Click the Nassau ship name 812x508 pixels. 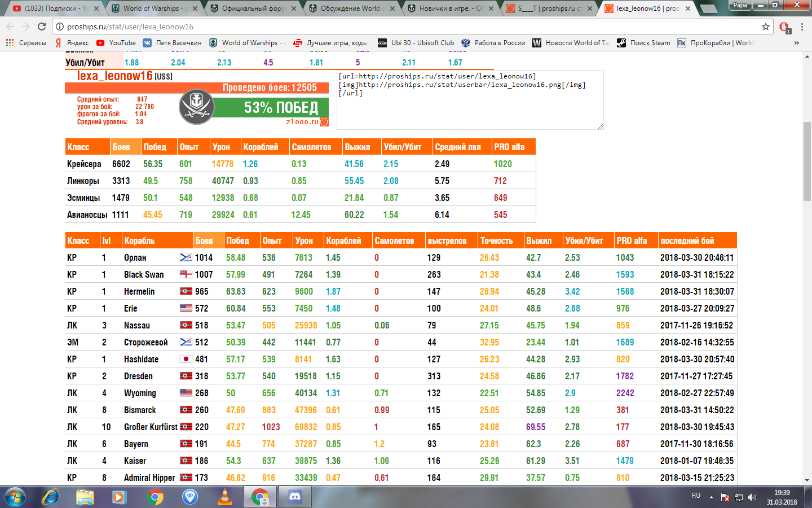click(x=137, y=325)
